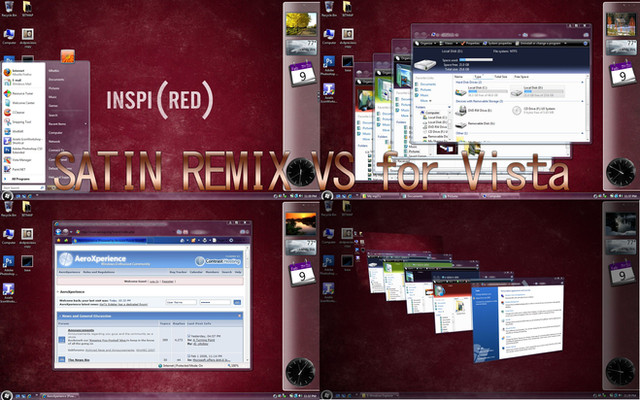
Task: Click the User Name input field
Action: (x=182, y=302)
